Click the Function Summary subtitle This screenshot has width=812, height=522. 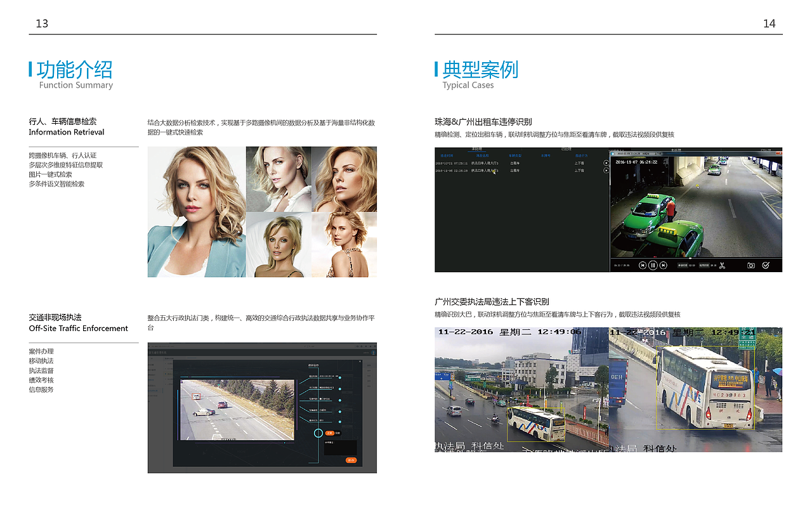75,85
